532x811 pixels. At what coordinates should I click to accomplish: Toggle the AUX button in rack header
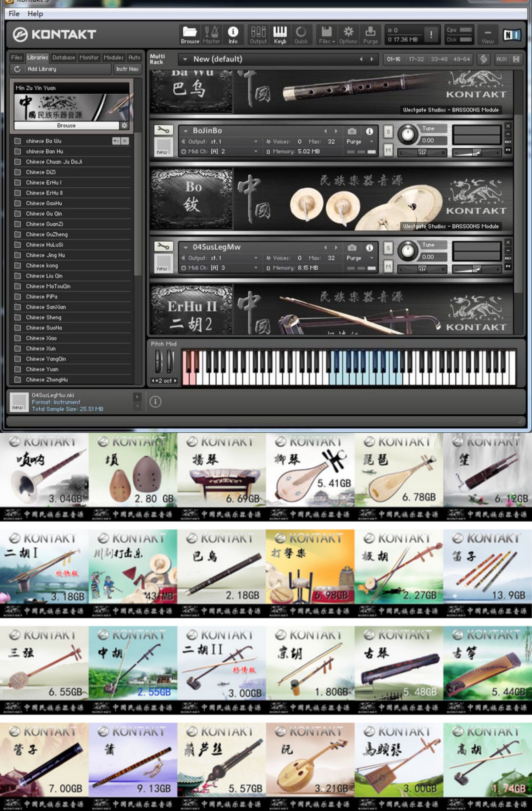click(x=501, y=59)
